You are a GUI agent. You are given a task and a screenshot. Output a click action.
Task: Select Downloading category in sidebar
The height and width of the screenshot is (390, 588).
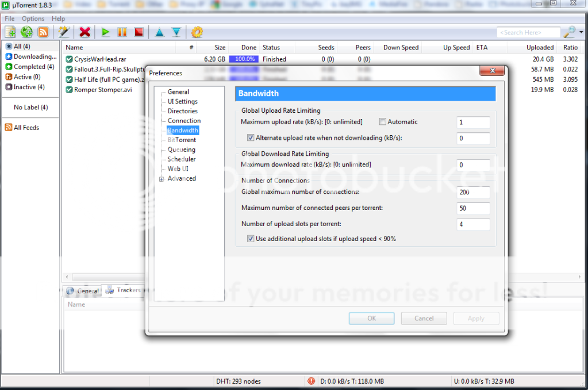32,56
